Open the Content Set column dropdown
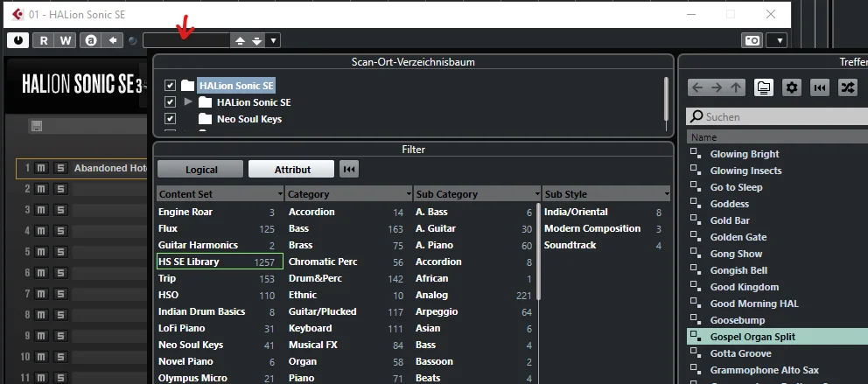The image size is (868, 384). click(280, 194)
